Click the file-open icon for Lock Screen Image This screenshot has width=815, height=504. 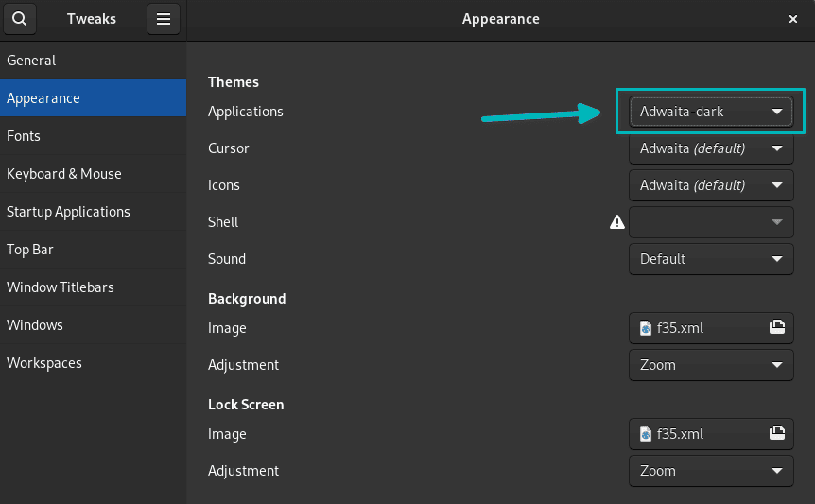click(777, 433)
